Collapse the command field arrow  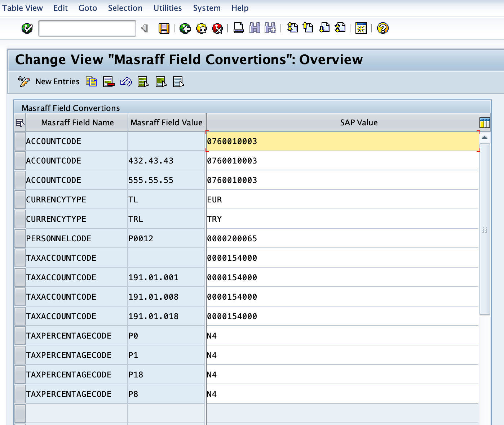tap(145, 28)
